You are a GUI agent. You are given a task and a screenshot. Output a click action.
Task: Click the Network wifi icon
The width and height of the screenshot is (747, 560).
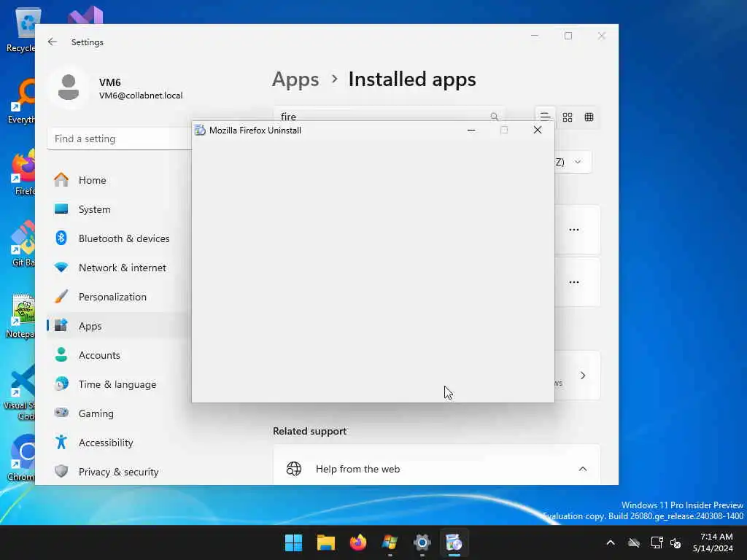click(x=61, y=267)
